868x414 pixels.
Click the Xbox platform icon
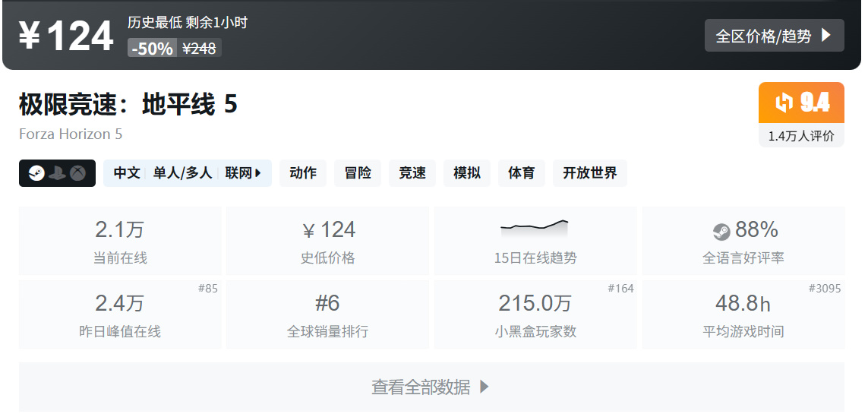coord(77,173)
